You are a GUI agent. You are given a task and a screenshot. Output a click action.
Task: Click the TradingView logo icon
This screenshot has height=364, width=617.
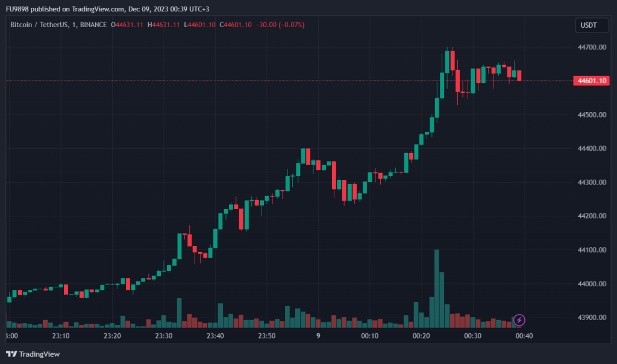tap(11, 354)
